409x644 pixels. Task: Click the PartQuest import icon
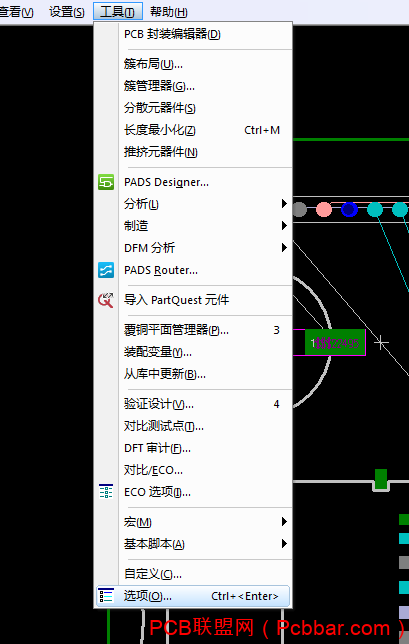tap(106, 300)
